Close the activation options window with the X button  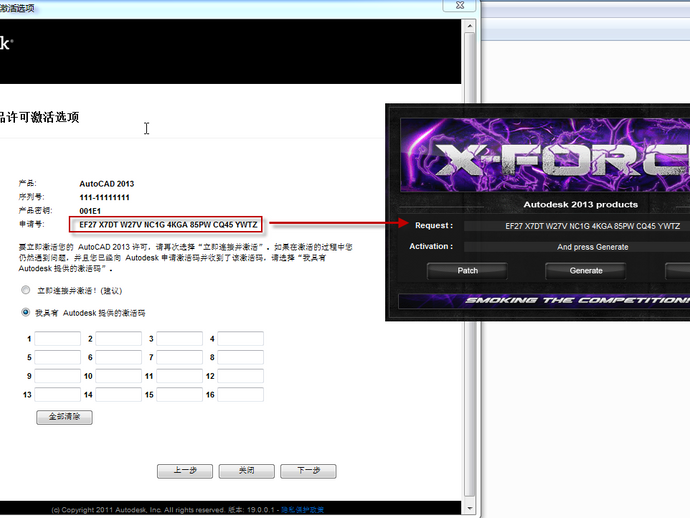point(460,5)
